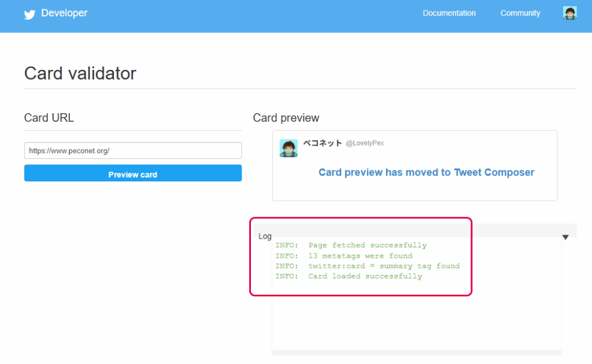This screenshot has width=592, height=364.
Task: Click the 'Card loaded successfully' log line
Action: [349, 277]
